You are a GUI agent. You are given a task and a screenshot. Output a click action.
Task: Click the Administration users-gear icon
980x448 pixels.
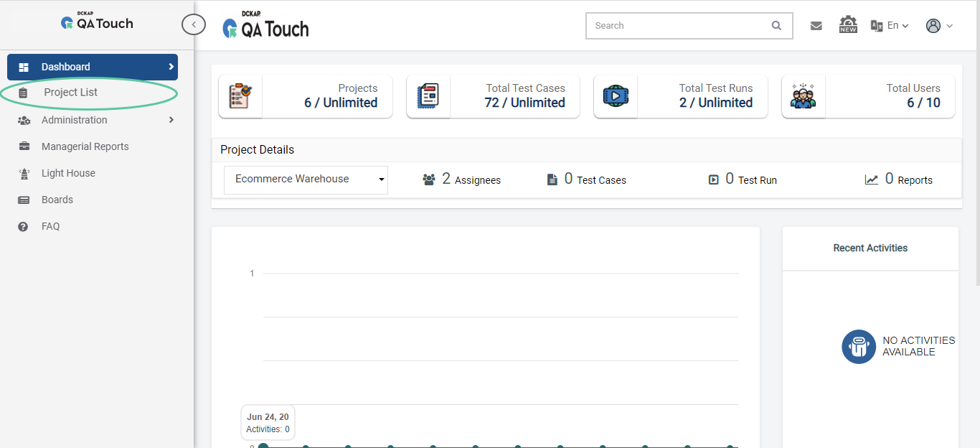(24, 121)
